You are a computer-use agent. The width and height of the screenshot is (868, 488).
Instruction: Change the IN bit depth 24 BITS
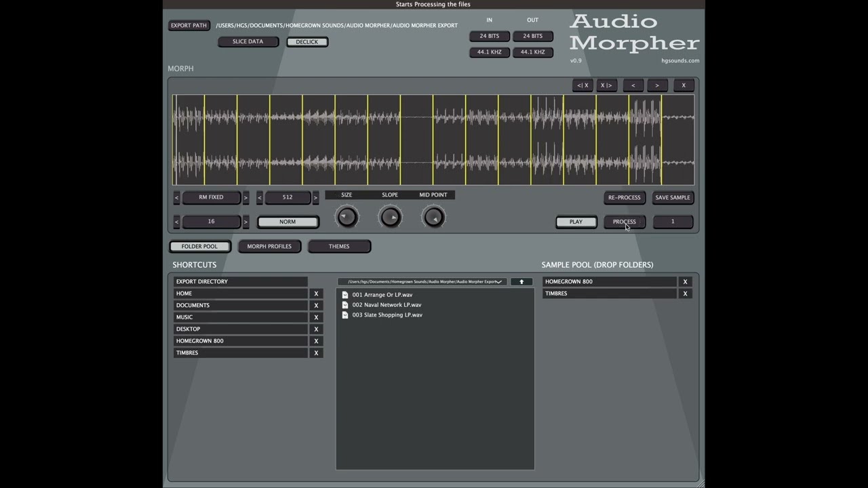pyautogui.click(x=489, y=36)
